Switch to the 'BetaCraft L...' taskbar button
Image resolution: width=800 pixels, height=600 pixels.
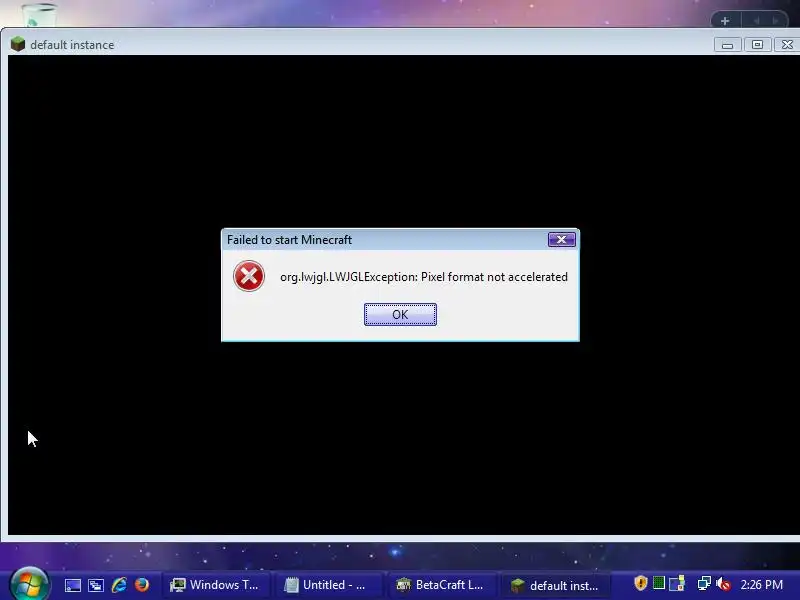442,585
